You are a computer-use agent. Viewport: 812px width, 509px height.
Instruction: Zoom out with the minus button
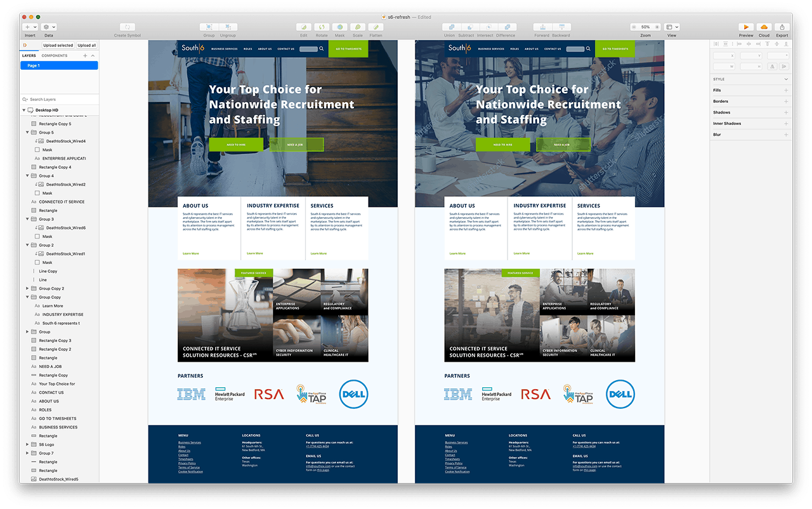tap(635, 27)
